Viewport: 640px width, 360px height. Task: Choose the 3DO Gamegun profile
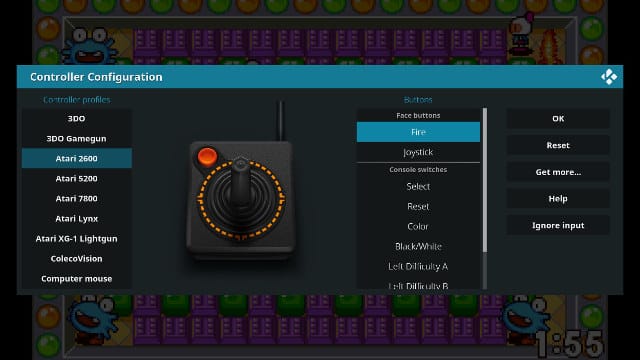point(77,138)
